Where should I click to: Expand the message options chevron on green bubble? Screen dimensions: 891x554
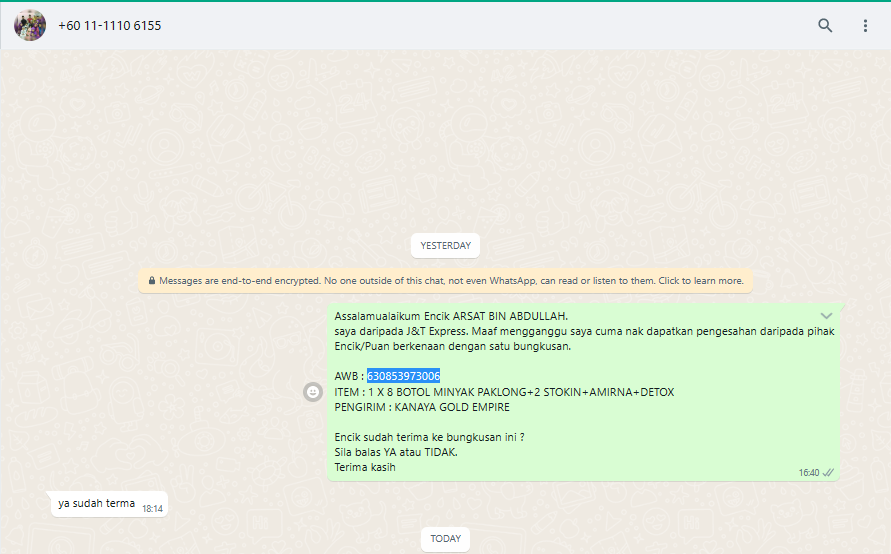[826, 316]
